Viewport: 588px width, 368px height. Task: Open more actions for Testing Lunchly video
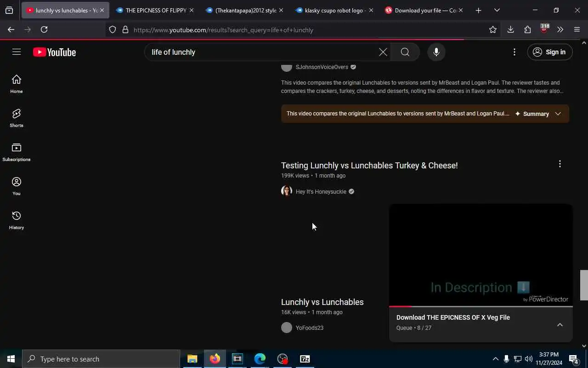[560, 164]
